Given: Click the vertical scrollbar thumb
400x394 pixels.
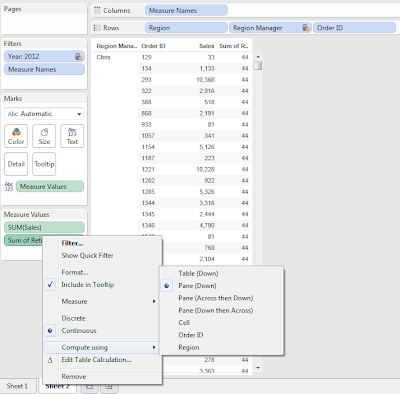Looking at the screenshot, I should (258, 65).
